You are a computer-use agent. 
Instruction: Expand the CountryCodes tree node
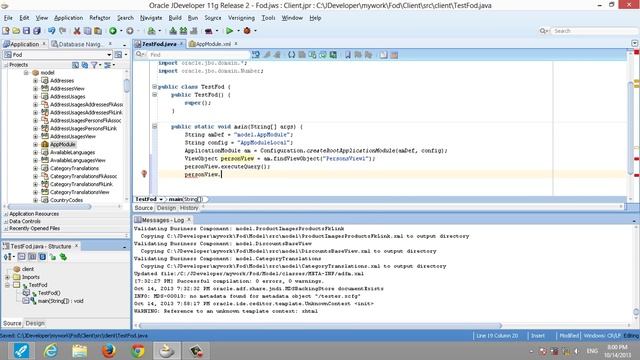tap(36, 200)
